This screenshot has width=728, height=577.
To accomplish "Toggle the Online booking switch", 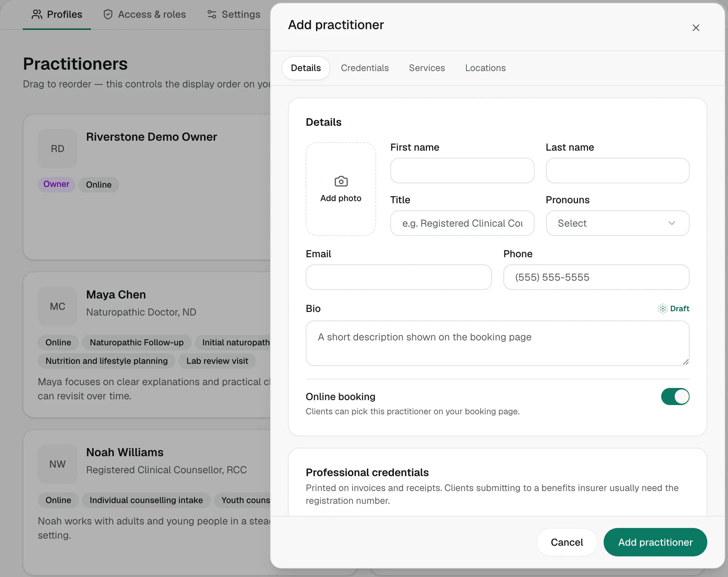I will pyautogui.click(x=675, y=397).
